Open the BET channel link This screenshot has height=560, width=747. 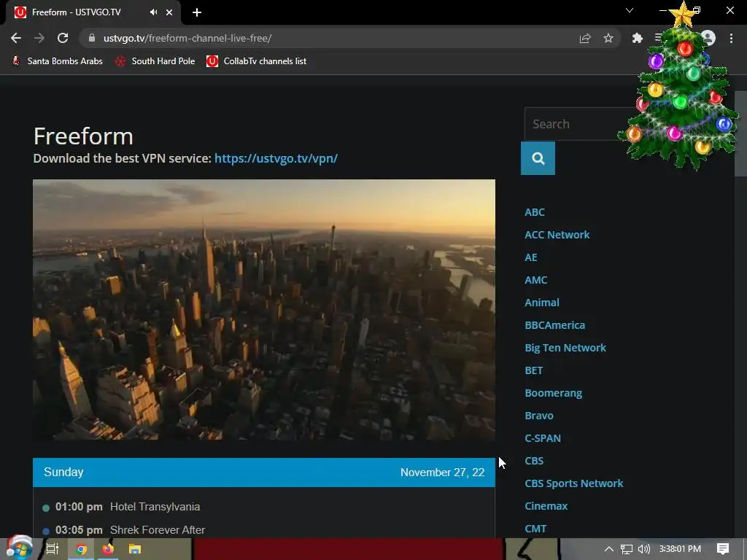tap(533, 370)
